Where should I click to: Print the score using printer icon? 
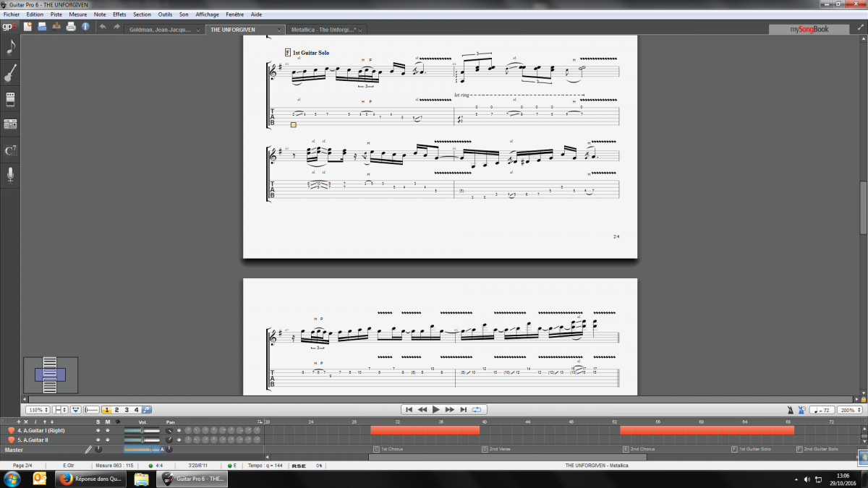click(x=71, y=27)
